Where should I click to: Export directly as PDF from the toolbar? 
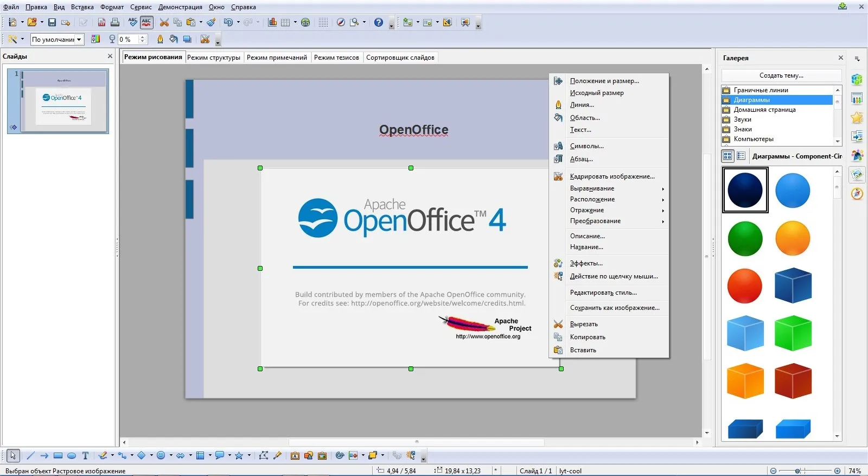101,22
